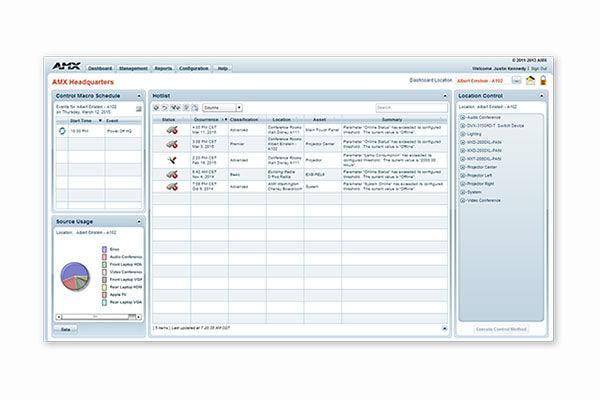The width and height of the screenshot is (600, 400).
Task: Collapse the Hotlist panel
Action: pyautogui.click(x=445, y=96)
